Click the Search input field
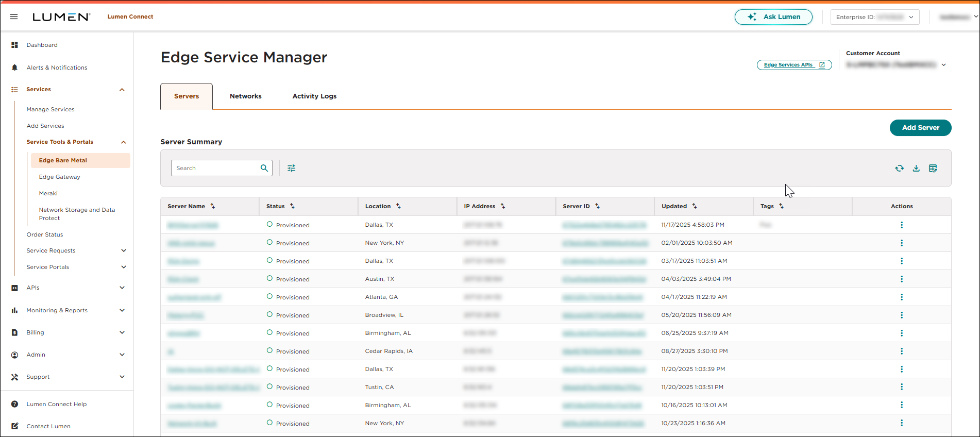 (215, 168)
